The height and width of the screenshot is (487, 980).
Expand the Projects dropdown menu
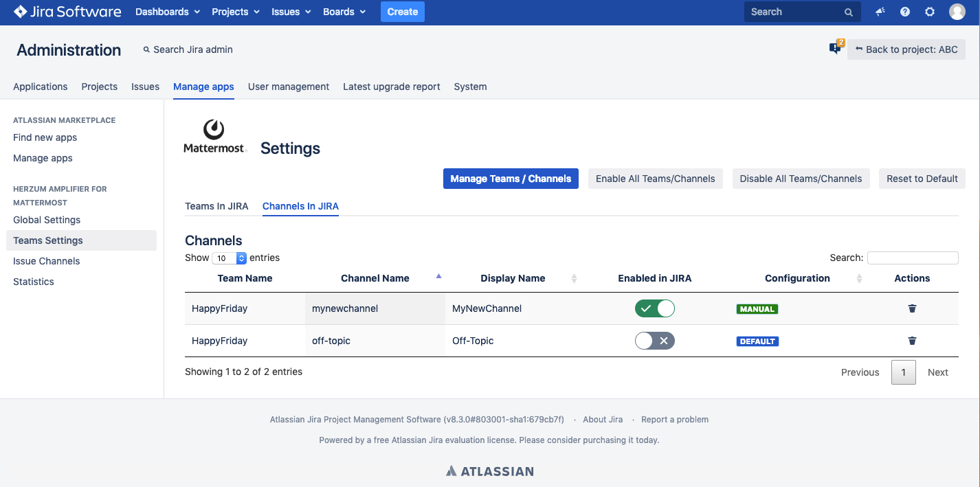click(236, 12)
